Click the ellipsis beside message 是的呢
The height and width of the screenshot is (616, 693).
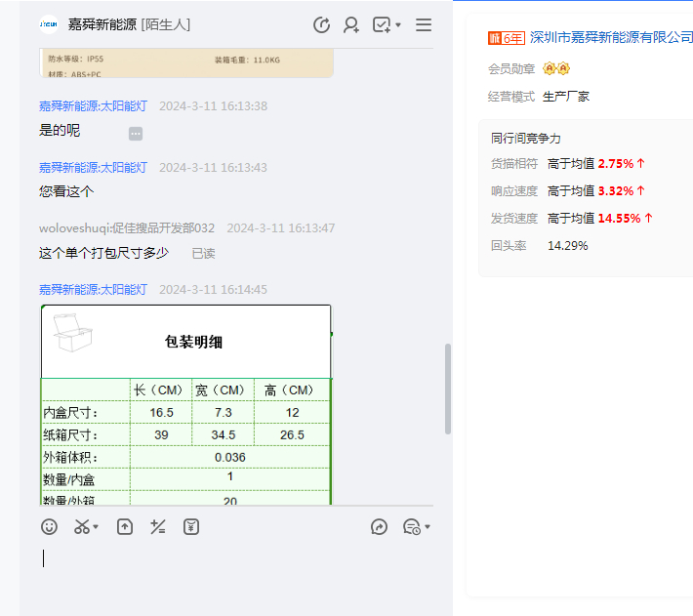136,133
